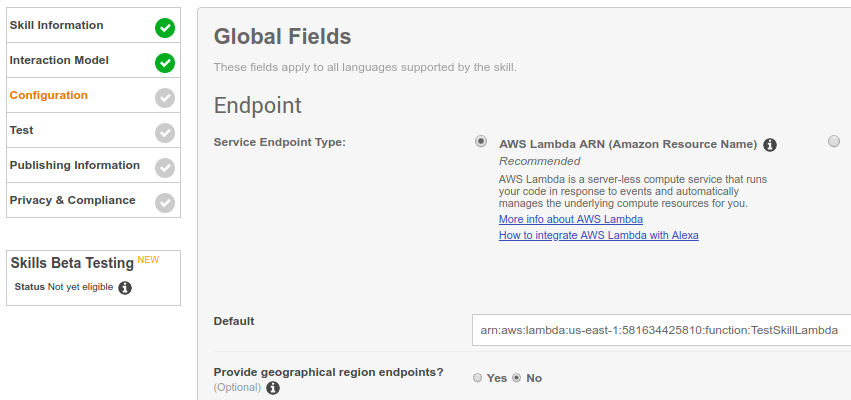This screenshot has width=851, height=400.
Task: Click the info icon beside Not yet eligible status
Action: click(x=125, y=288)
